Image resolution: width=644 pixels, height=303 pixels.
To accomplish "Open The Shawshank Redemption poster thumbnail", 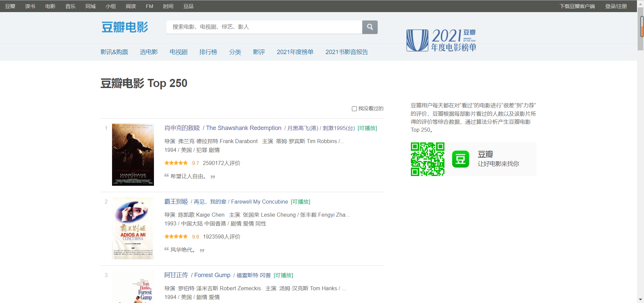I will 133,155.
